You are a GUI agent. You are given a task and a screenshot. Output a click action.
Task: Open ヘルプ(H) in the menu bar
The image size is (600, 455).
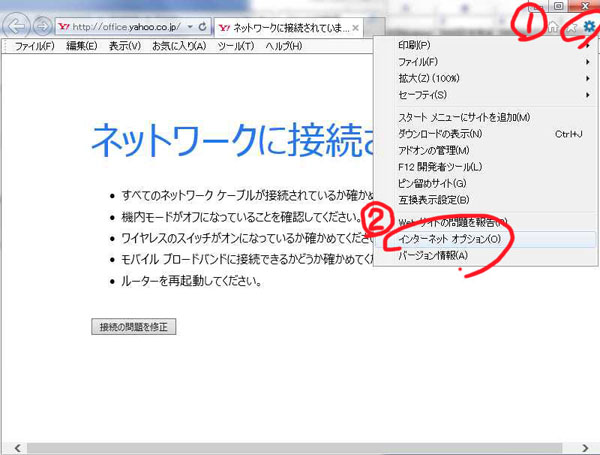284,46
